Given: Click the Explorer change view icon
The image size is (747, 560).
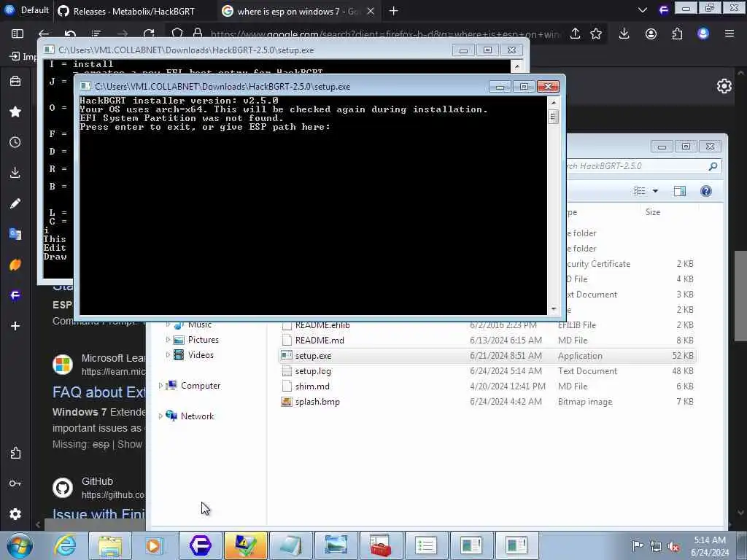Looking at the screenshot, I should tap(639, 191).
